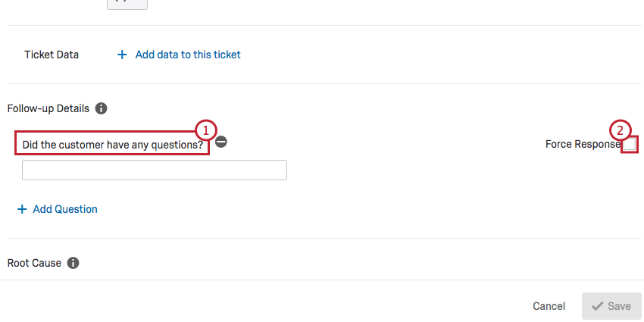Click the checkmark icon on the Save button

click(x=597, y=306)
